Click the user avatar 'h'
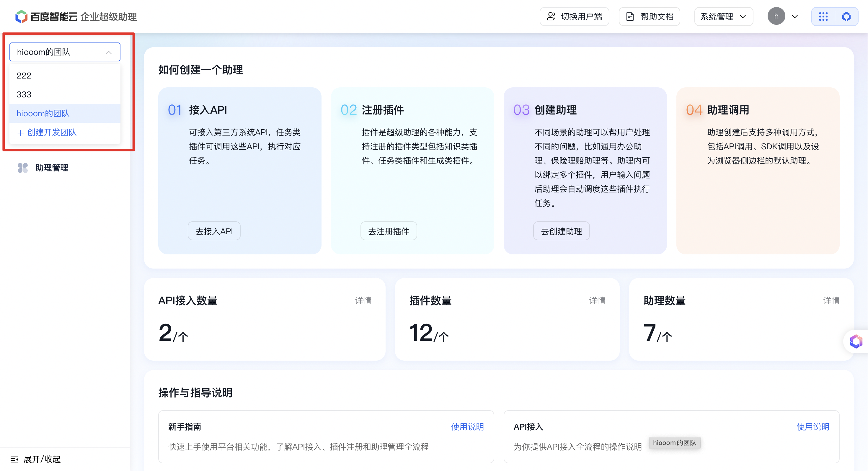This screenshot has height=471, width=868. 776,16
